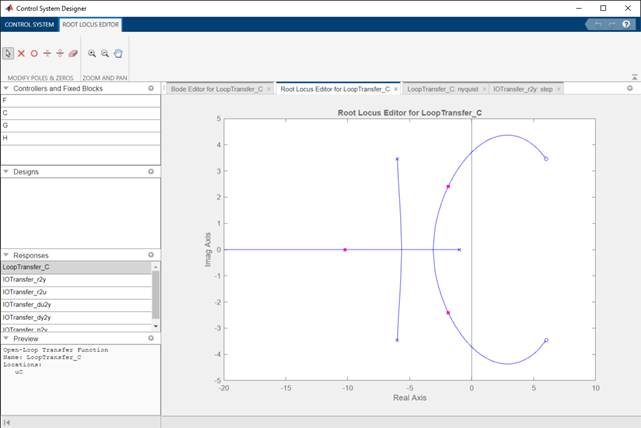Viewport: 641px width, 428px height.
Task: Click the Real Axis label
Action: (x=410, y=398)
